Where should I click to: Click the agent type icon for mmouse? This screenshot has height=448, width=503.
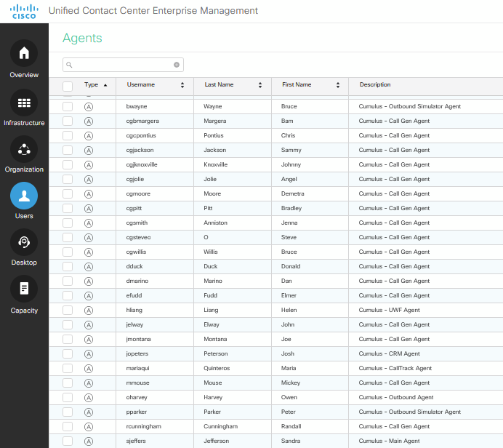tap(89, 383)
